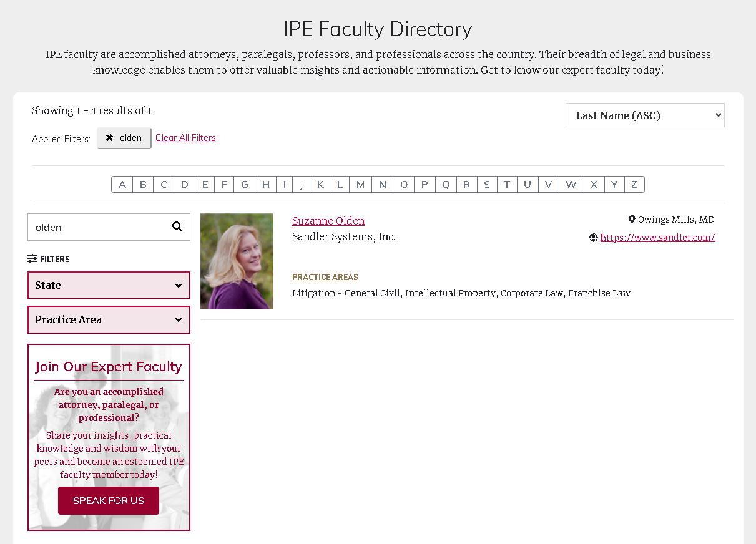Screen dimensions: 756x544
Task: Filter faculty by letter Q
Action: point(446,185)
